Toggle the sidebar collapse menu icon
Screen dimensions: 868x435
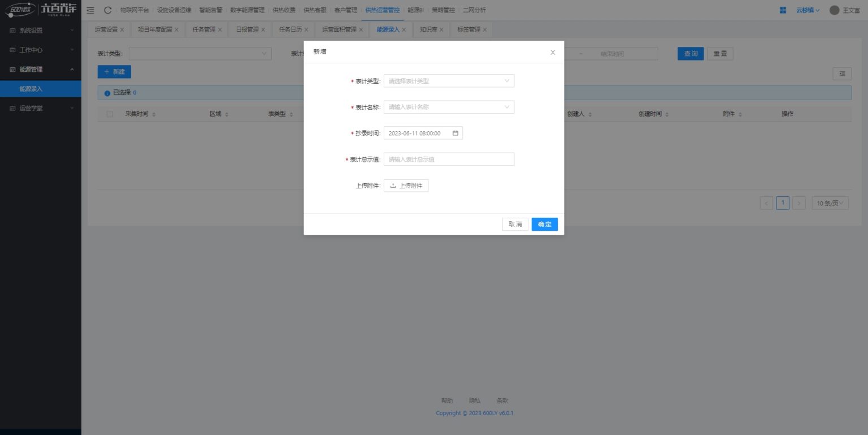pyautogui.click(x=90, y=10)
